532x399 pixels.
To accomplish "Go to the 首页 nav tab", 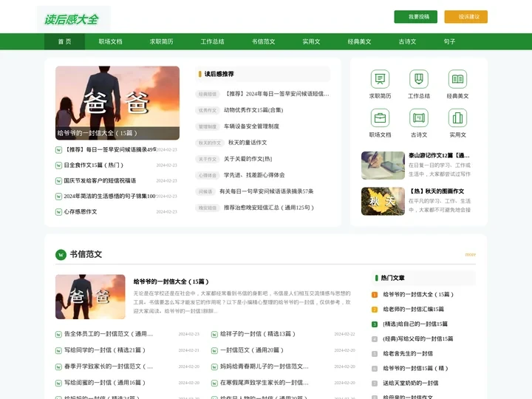I will 64,41.
